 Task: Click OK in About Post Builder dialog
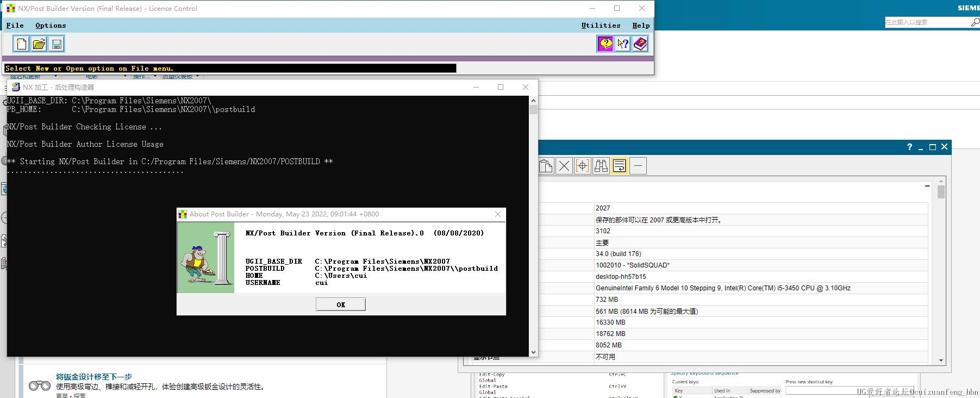pyautogui.click(x=341, y=304)
